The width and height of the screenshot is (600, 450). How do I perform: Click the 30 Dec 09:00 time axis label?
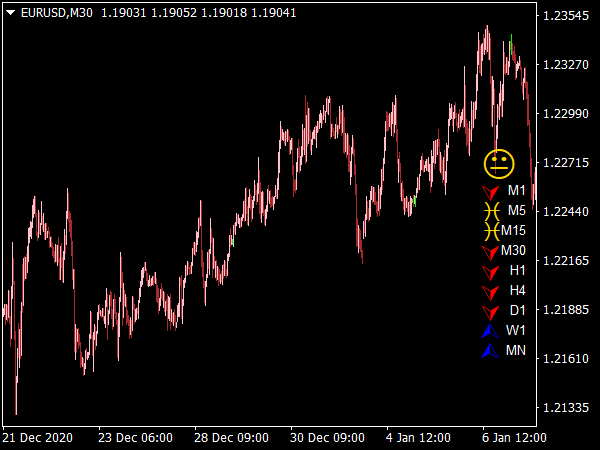tap(328, 437)
